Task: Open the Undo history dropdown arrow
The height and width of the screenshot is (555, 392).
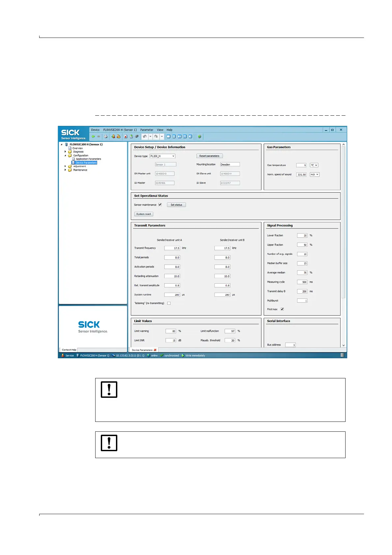Action: [x=151, y=136]
